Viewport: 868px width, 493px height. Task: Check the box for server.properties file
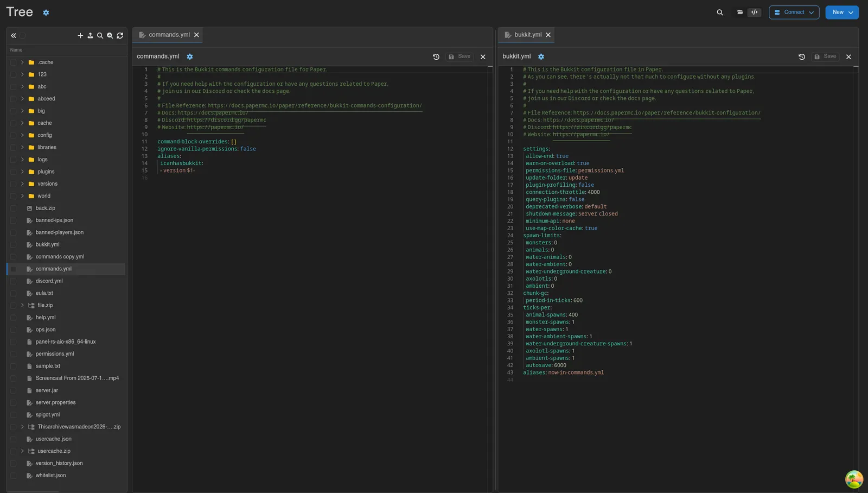[x=13, y=403]
